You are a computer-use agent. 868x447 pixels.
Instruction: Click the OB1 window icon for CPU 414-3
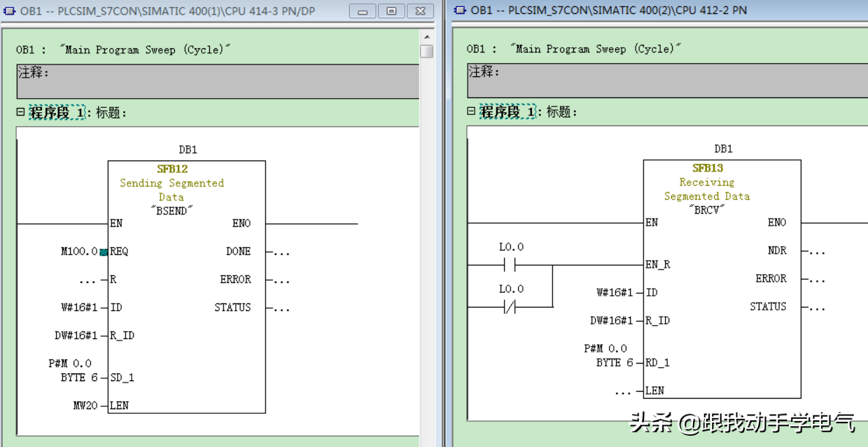click(x=9, y=11)
